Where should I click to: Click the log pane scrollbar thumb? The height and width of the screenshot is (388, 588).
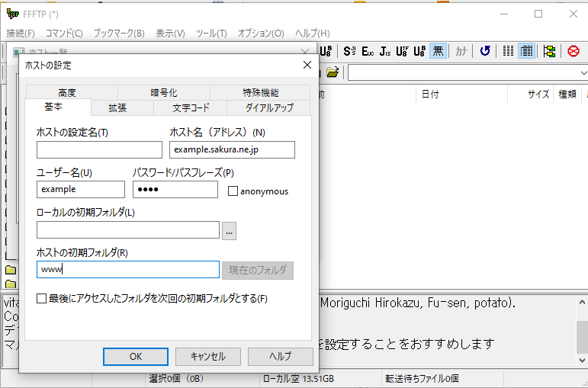[582, 337]
